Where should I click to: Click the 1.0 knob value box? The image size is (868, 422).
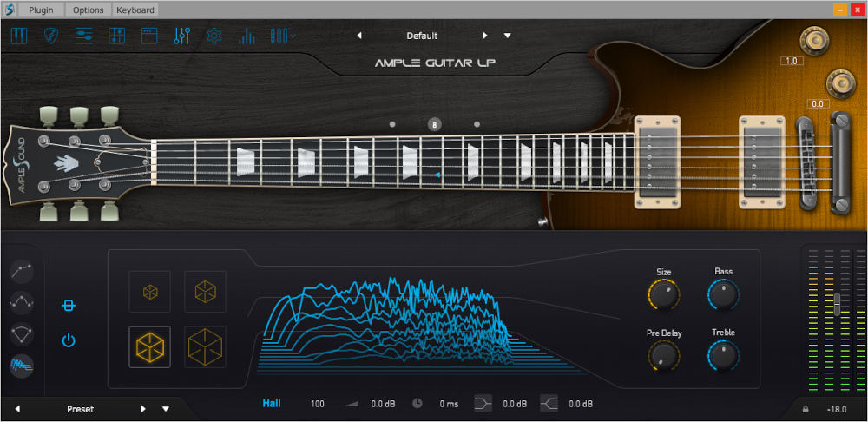click(791, 61)
